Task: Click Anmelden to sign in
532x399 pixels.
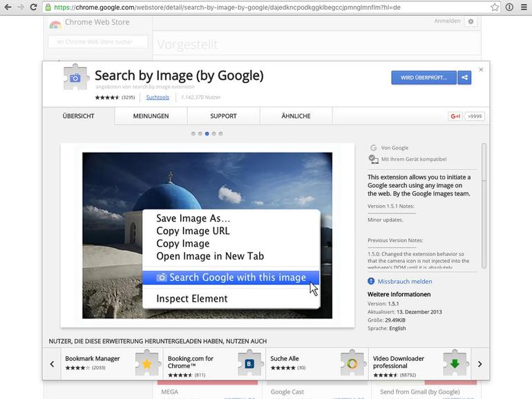Action: tap(447, 21)
